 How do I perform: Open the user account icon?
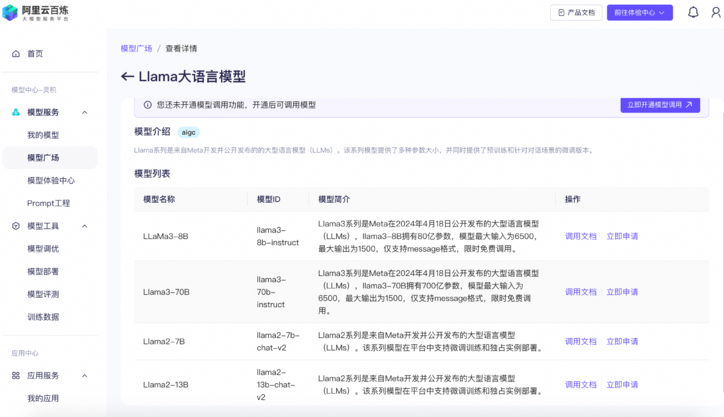[716, 12]
